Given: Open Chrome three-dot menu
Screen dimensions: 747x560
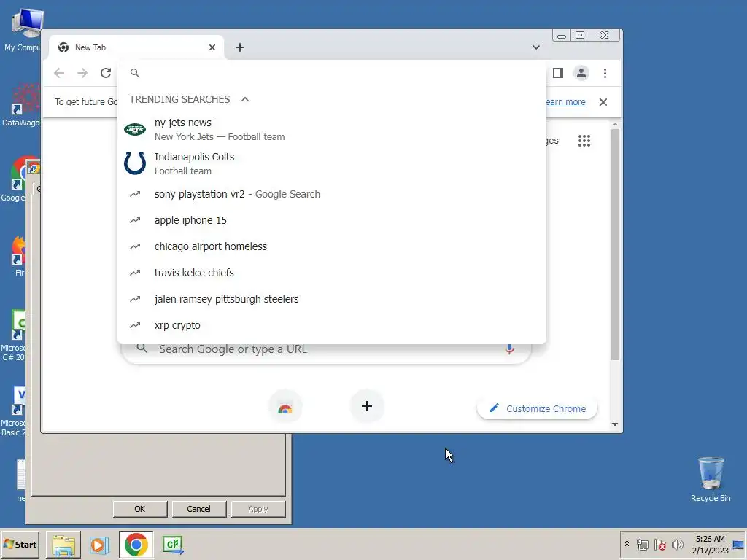Looking at the screenshot, I should point(605,73).
